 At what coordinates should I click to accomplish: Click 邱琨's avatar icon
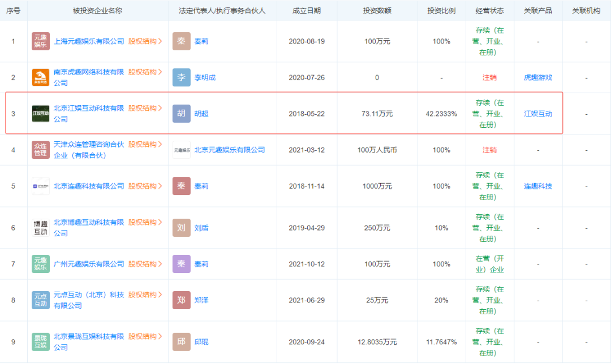[x=181, y=341]
